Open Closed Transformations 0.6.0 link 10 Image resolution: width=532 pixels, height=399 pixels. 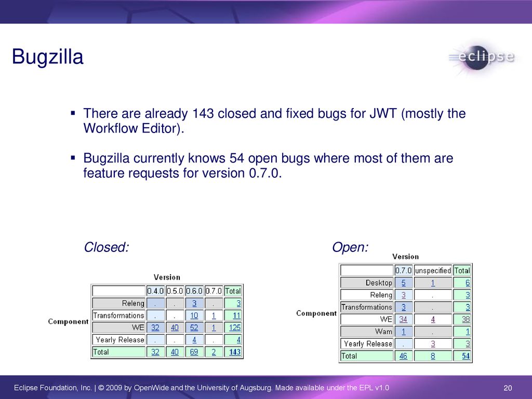pos(194,315)
